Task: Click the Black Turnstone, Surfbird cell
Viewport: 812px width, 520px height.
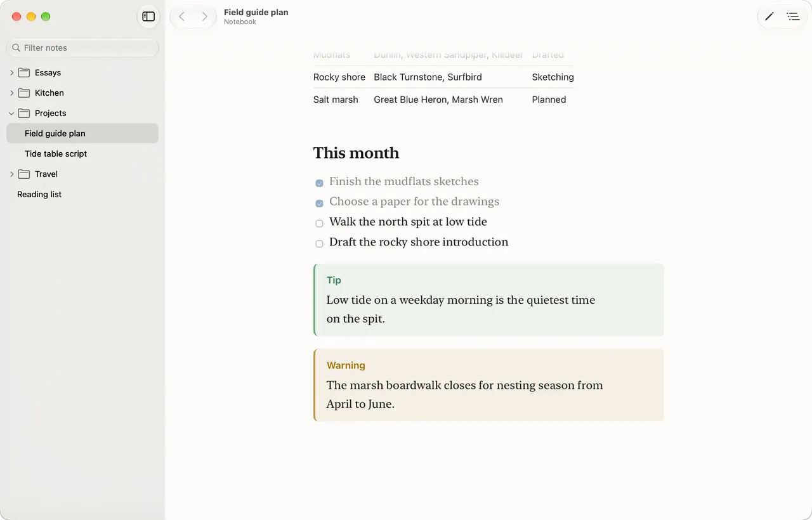Action: tap(428, 77)
